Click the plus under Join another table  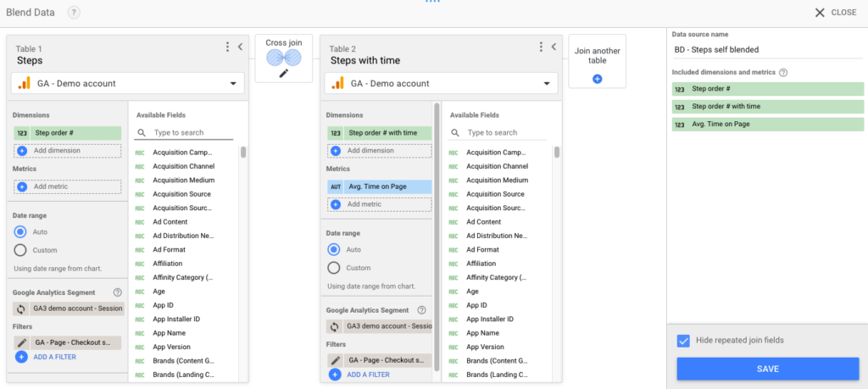[x=598, y=79]
